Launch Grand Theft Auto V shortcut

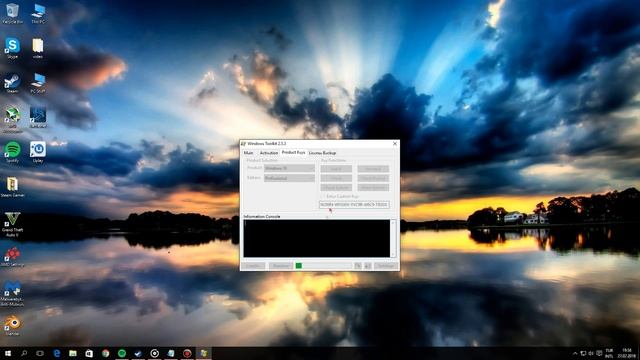[12, 224]
